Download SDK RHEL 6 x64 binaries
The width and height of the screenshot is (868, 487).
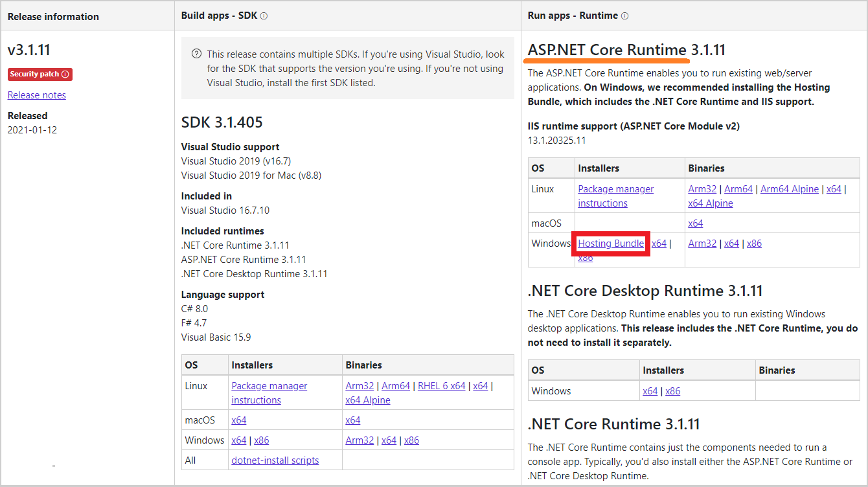tap(442, 386)
